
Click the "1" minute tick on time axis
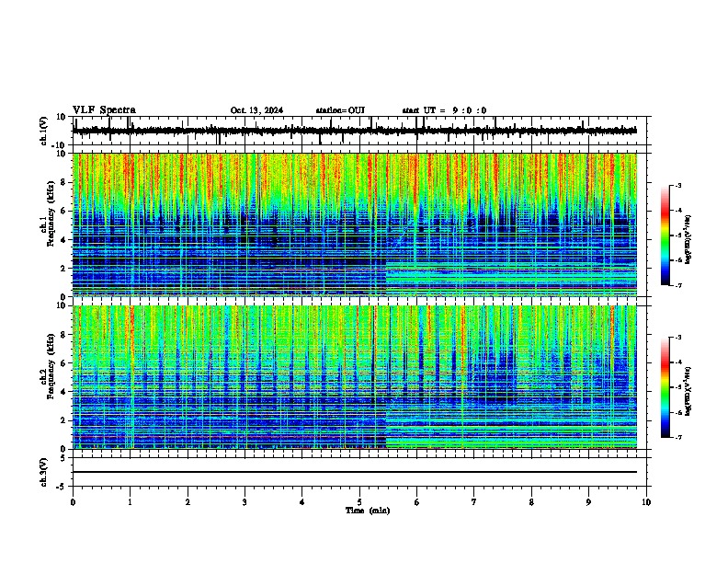(131, 502)
